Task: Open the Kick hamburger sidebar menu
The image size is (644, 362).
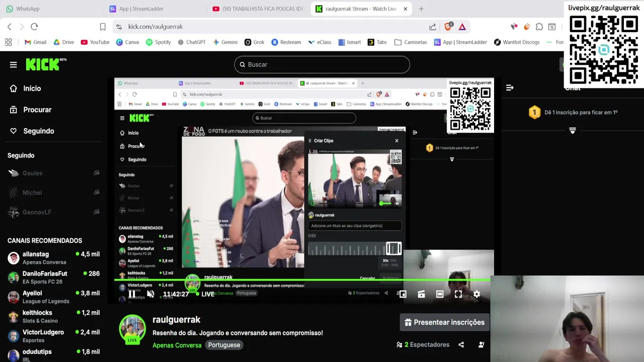Action: pyautogui.click(x=14, y=64)
